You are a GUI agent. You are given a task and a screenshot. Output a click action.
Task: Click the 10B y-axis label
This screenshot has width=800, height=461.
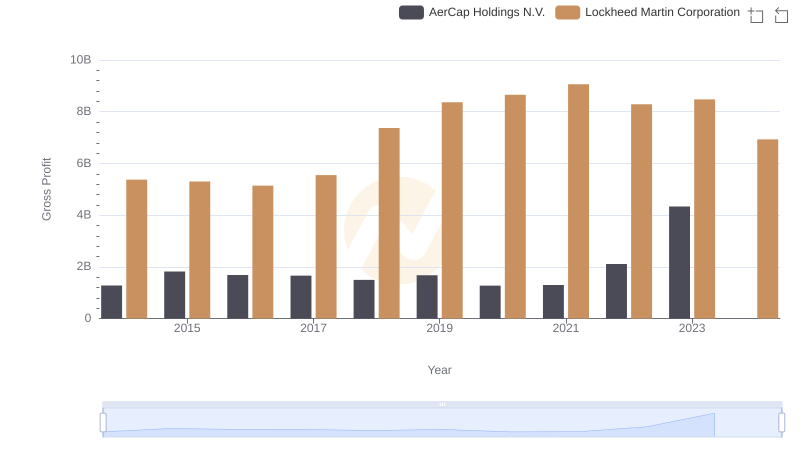click(x=81, y=60)
